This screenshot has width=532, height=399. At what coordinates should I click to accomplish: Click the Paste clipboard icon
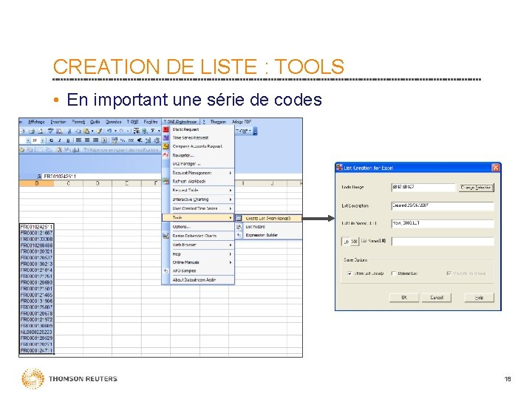tap(86, 131)
